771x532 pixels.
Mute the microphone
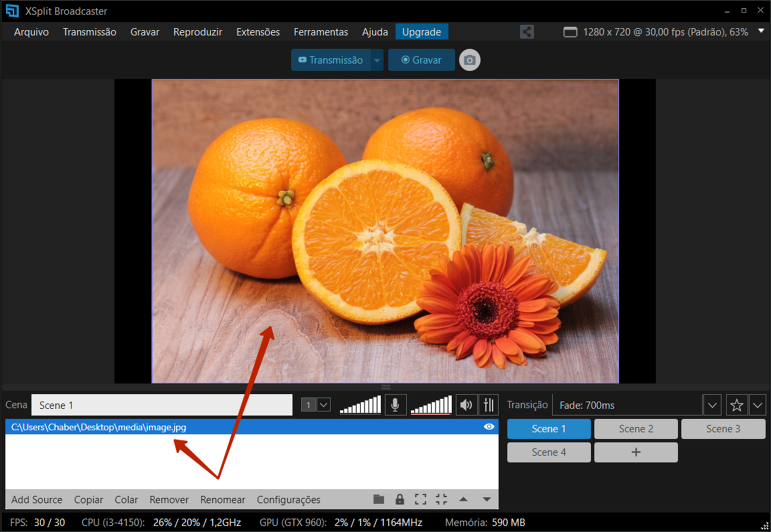click(395, 405)
